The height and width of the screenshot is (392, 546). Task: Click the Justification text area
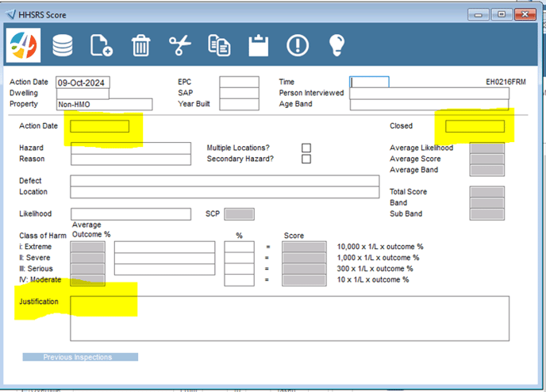[x=290, y=318]
